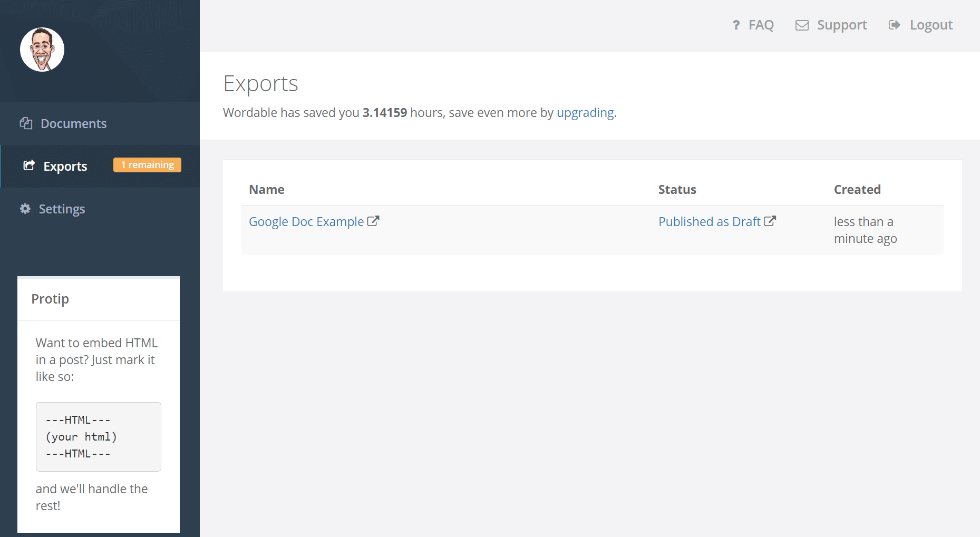980x537 pixels.
Task: Click the Support envelope icon
Action: click(x=802, y=25)
